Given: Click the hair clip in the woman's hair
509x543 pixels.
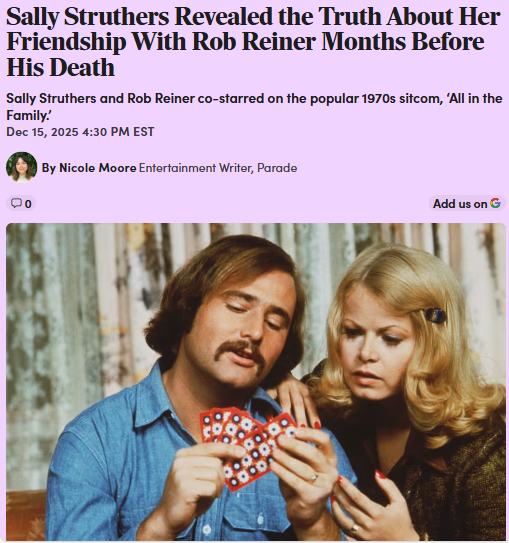Looking at the screenshot, I should pos(435,315).
